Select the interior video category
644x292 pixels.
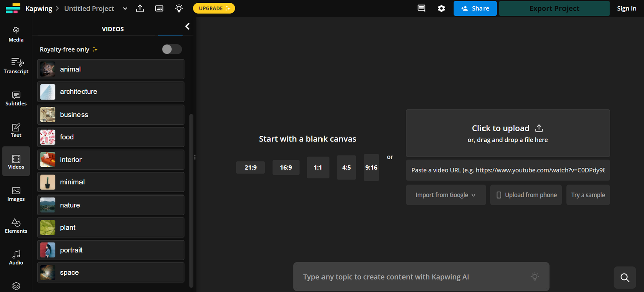coord(111,160)
